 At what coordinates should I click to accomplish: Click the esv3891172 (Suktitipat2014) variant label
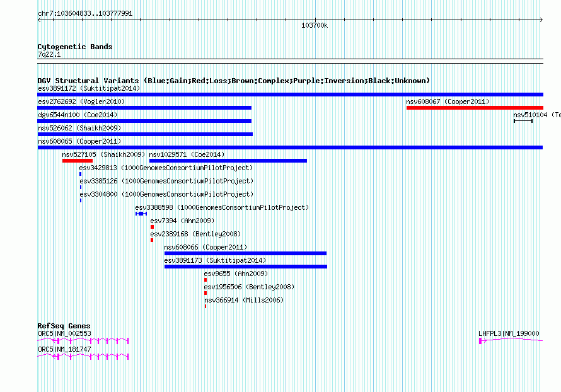[89, 88]
